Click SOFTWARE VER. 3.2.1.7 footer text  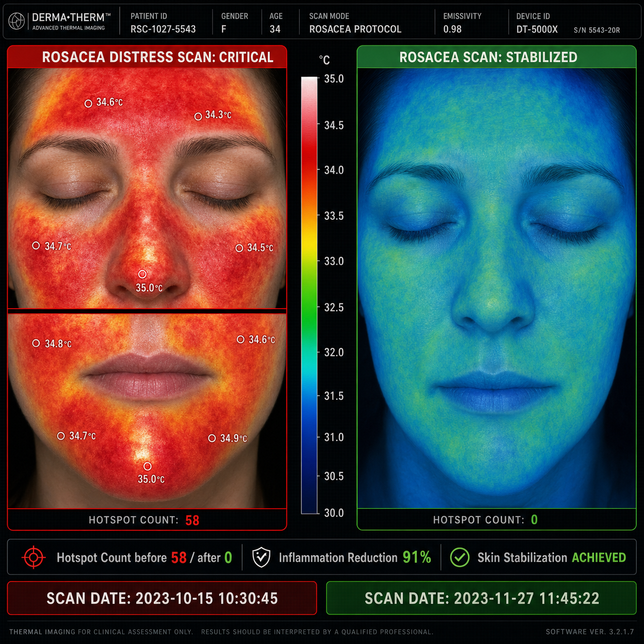[x=590, y=632]
